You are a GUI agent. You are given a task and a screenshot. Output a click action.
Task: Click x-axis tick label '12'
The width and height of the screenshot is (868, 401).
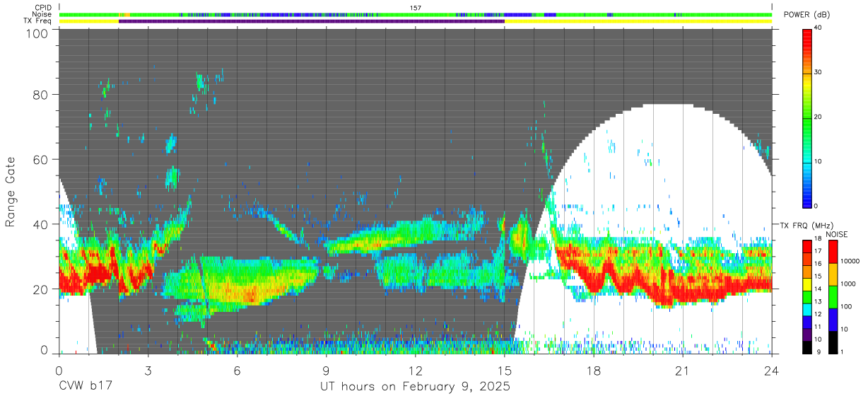point(416,371)
